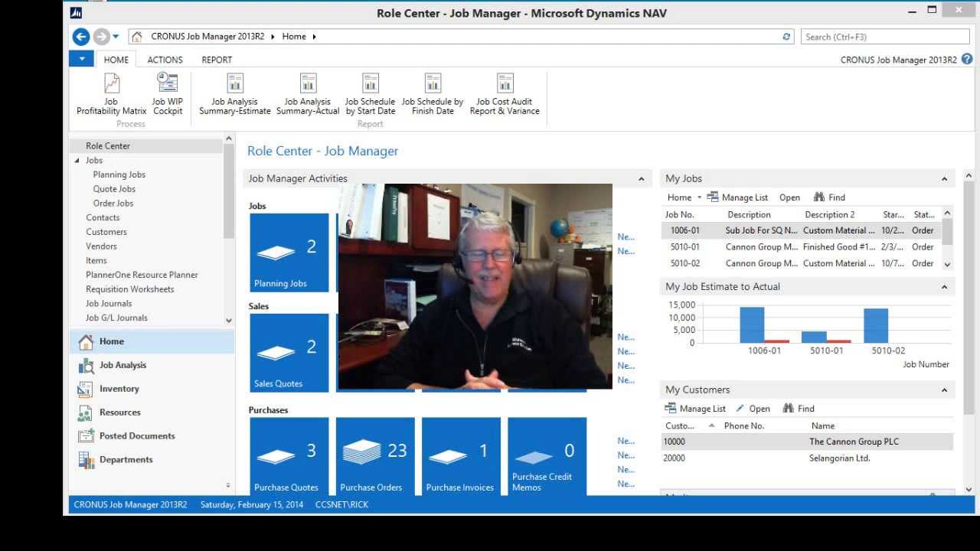
Task: Select Posted Documents navigation button
Action: pyautogui.click(x=152, y=436)
